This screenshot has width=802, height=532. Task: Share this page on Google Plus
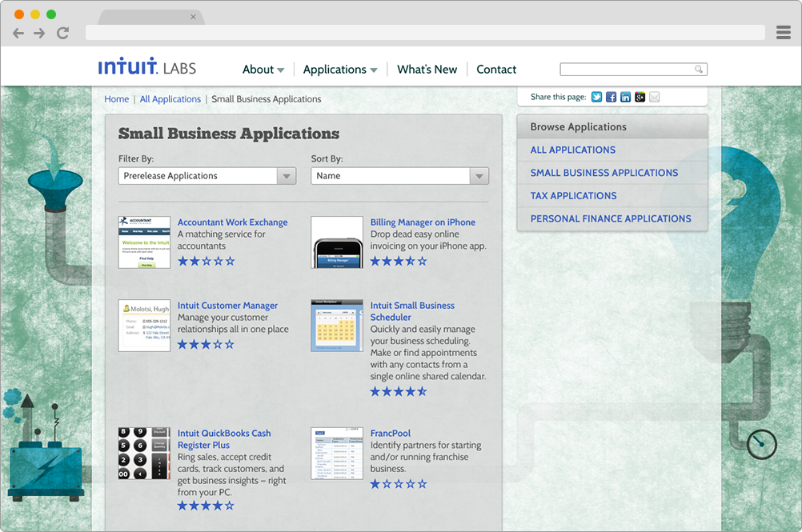pyautogui.click(x=640, y=97)
